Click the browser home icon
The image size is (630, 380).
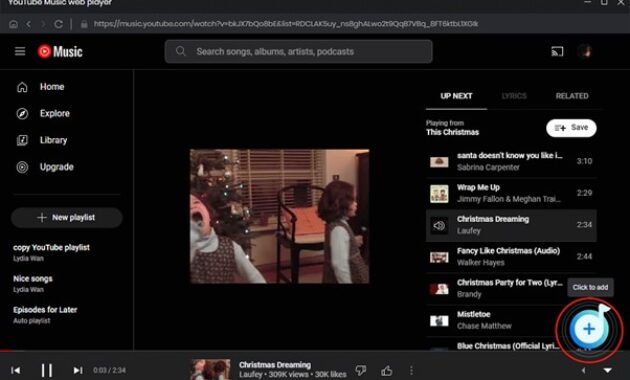coord(13,24)
